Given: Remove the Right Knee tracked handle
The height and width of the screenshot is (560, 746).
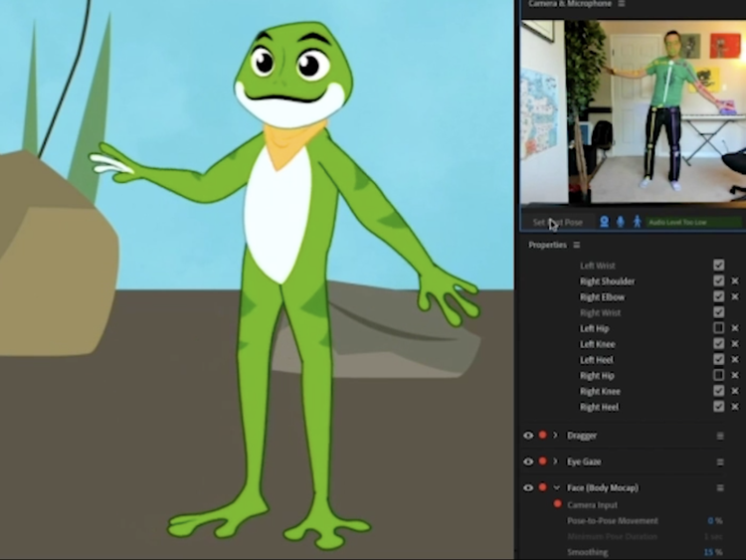Looking at the screenshot, I should 735,391.
